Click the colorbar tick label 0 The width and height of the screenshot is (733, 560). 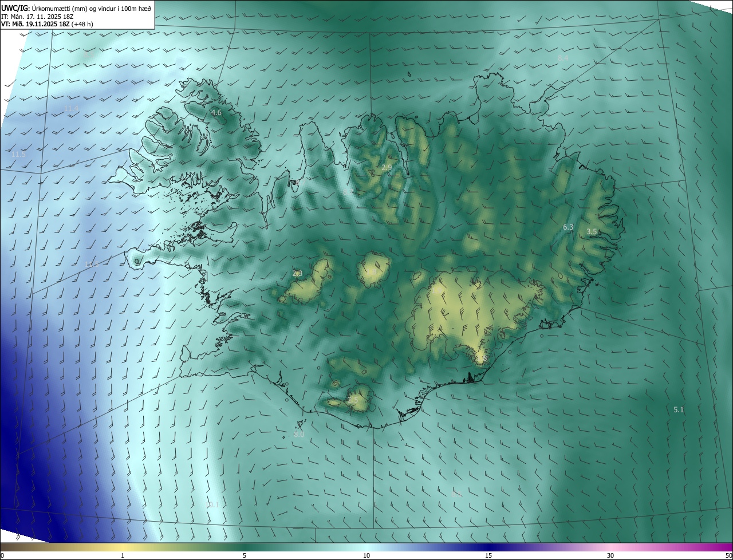coord(2,555)
